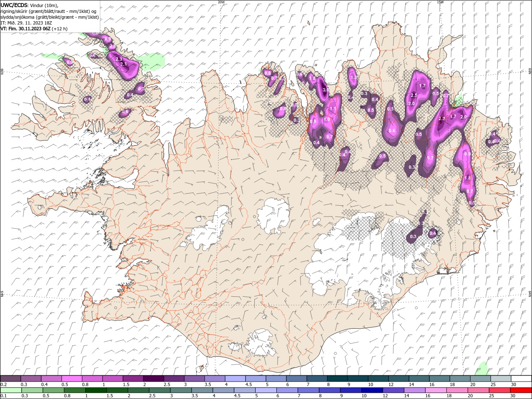
Task: Click the '3.0' snowfall value on the map
Action: click(x=325, y=89)
